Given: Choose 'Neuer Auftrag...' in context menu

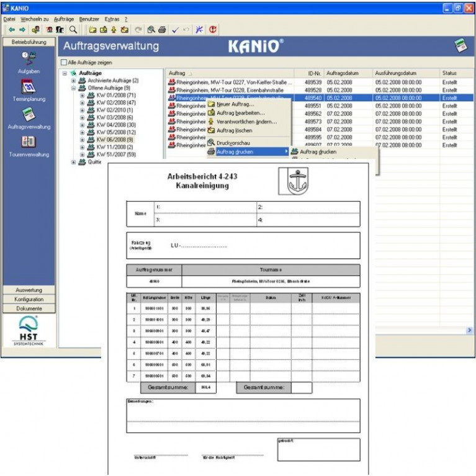Looking at the screenshot, I should pyautogui.click(x=248, y=104).
